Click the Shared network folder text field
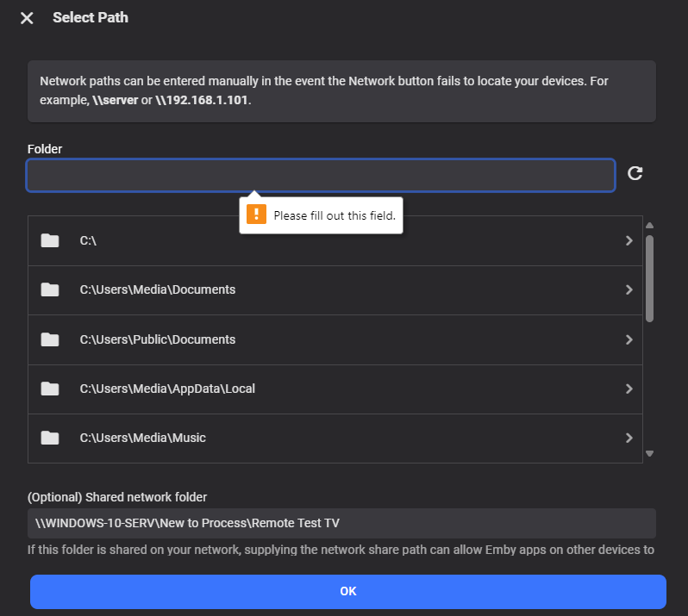The image size is (688, 616). click(x=341, y=523)
